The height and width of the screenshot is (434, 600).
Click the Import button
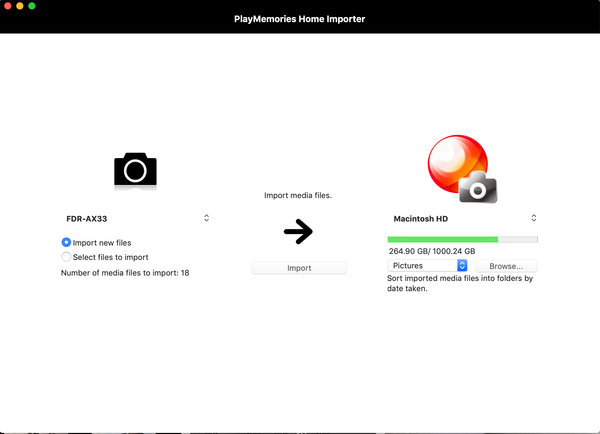tap(299, 268)
